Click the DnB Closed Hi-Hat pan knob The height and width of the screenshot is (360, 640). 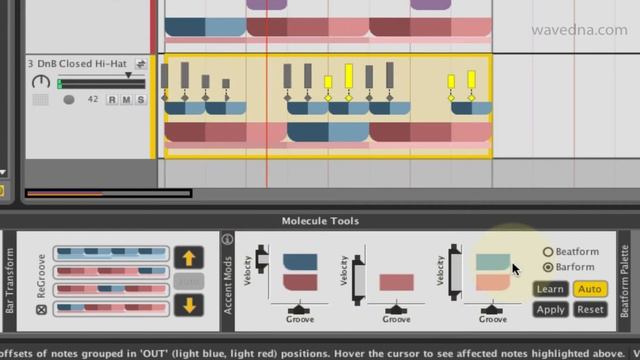[41, 82]
